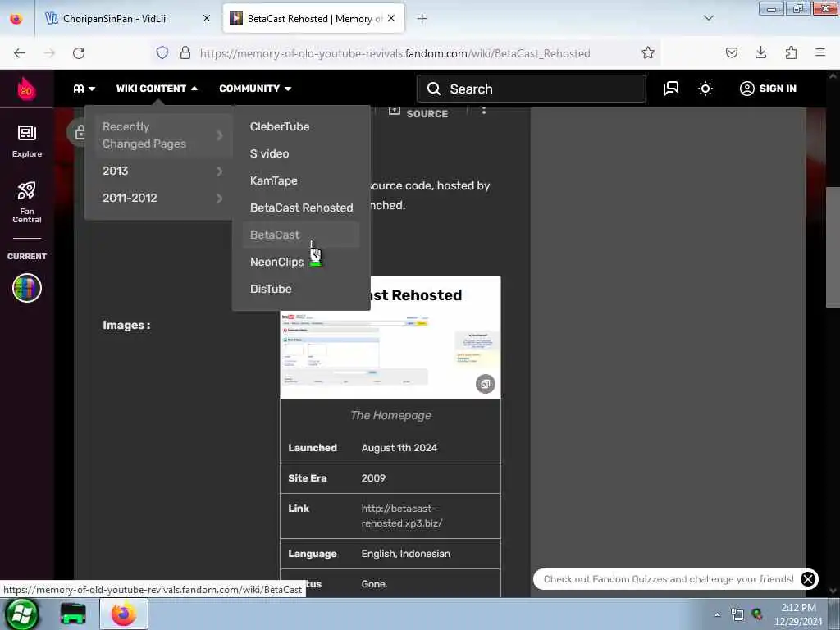Click the current wiki avatar icon

pos(27,288)
